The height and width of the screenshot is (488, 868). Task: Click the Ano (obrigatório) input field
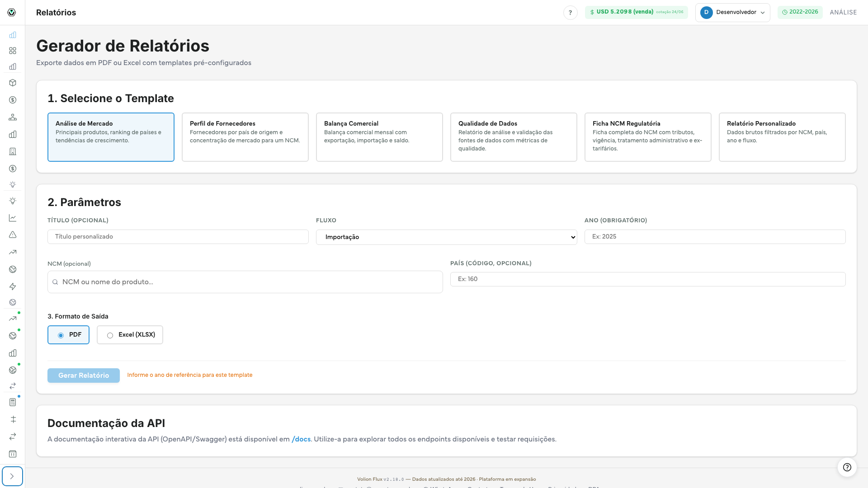[x=715, y=237]
